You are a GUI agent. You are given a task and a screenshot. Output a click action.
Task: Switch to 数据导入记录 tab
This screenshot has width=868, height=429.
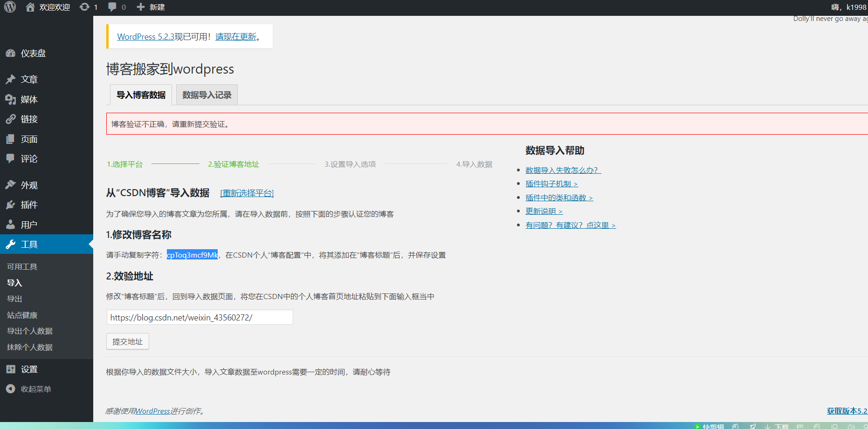tap(207, 95)
